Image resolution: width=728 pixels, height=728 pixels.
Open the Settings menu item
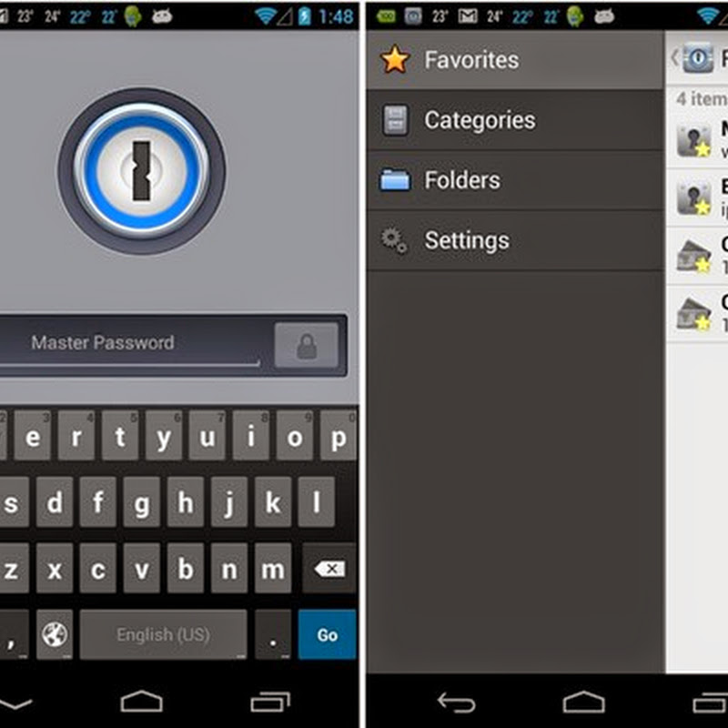[515, 240]
